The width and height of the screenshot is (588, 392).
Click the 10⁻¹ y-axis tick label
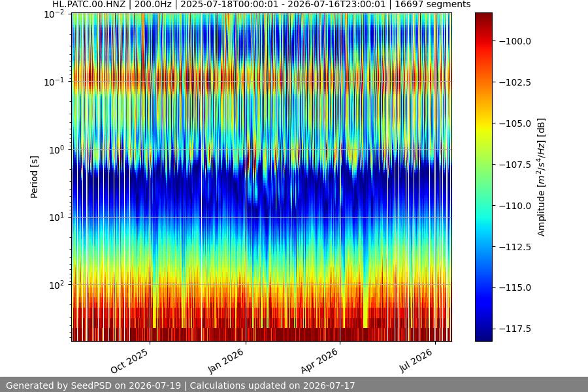(x=54, y=82)
